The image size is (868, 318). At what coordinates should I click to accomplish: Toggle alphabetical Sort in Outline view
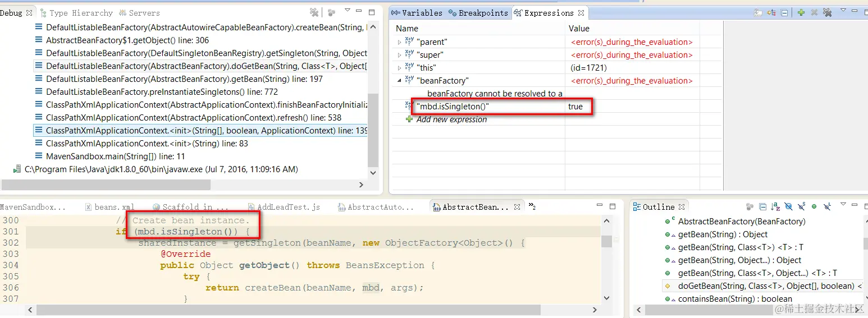point(775,207)
